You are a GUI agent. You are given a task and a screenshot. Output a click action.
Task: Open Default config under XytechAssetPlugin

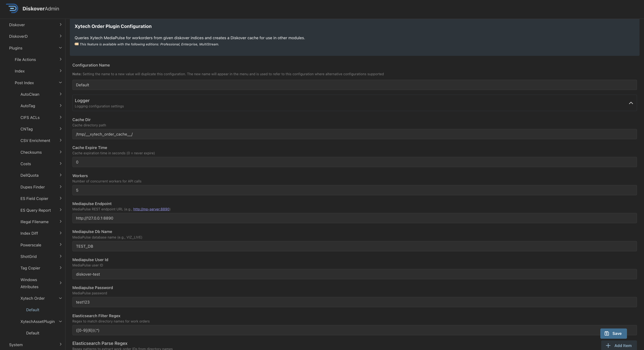click(33, 333)
